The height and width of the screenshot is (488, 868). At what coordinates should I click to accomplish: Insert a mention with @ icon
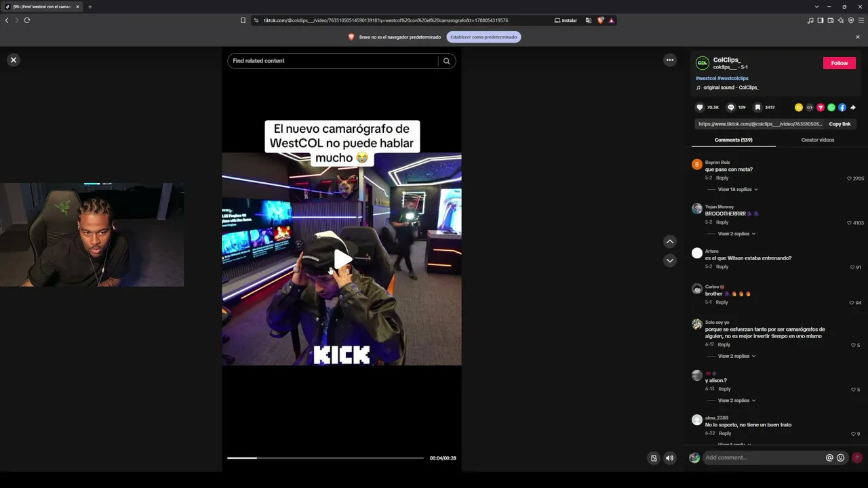829,457
